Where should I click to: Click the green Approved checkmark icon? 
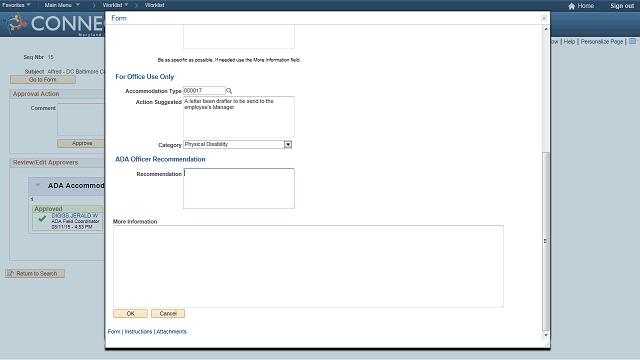[42, 219]
